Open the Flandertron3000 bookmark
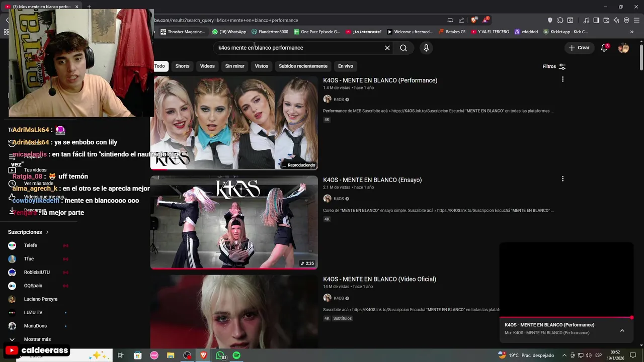The width and height of the screenshot is (644, 362). click(x=270, y=32)
